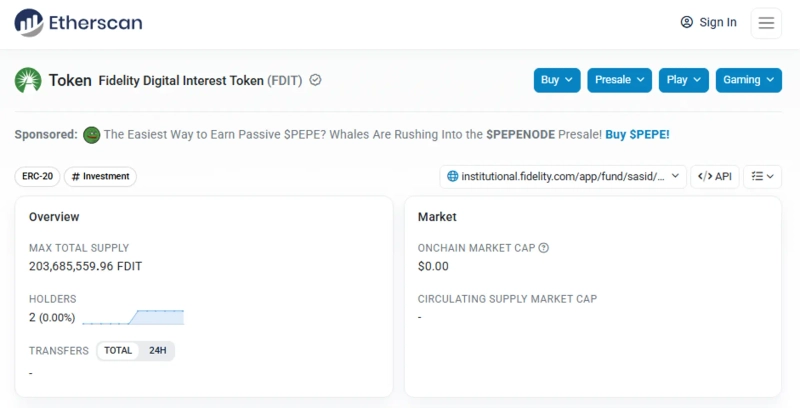The width and height of the screenshot is (800, 408).
Task: Open the Play dropdown menu
Action: click(684, 80)
